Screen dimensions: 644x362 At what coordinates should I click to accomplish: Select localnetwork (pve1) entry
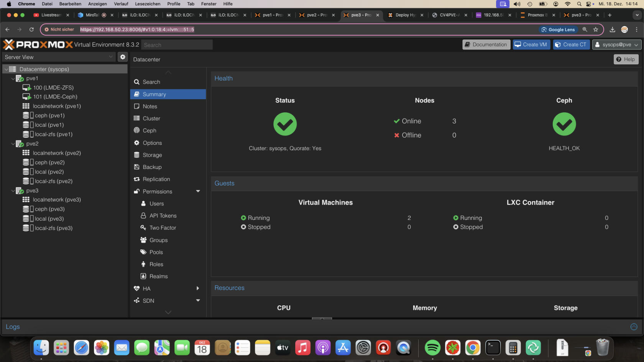[57, 106]
